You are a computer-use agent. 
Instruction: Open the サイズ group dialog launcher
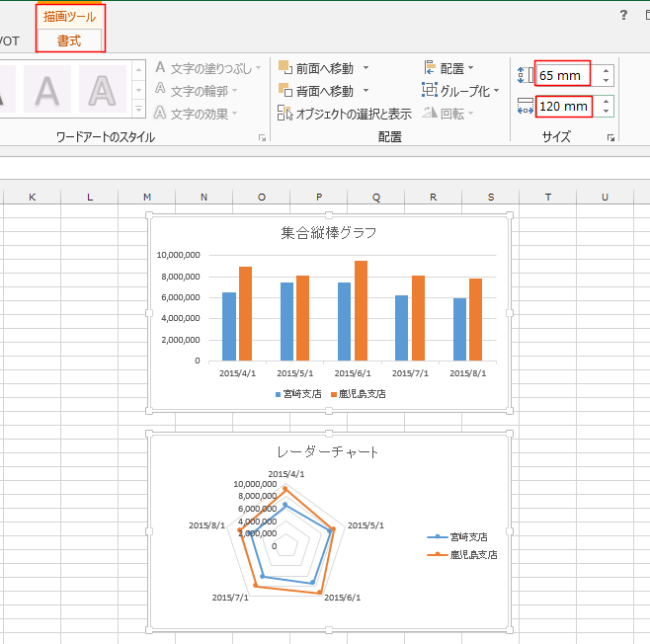point(611,137)
